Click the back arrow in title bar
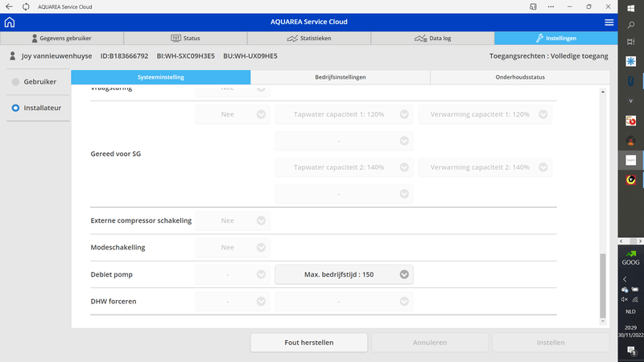644x362 pixels. [9, 6]
